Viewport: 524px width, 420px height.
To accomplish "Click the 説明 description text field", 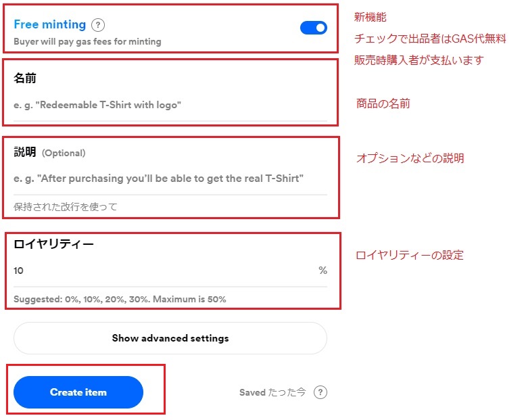I will coord(170,179).
